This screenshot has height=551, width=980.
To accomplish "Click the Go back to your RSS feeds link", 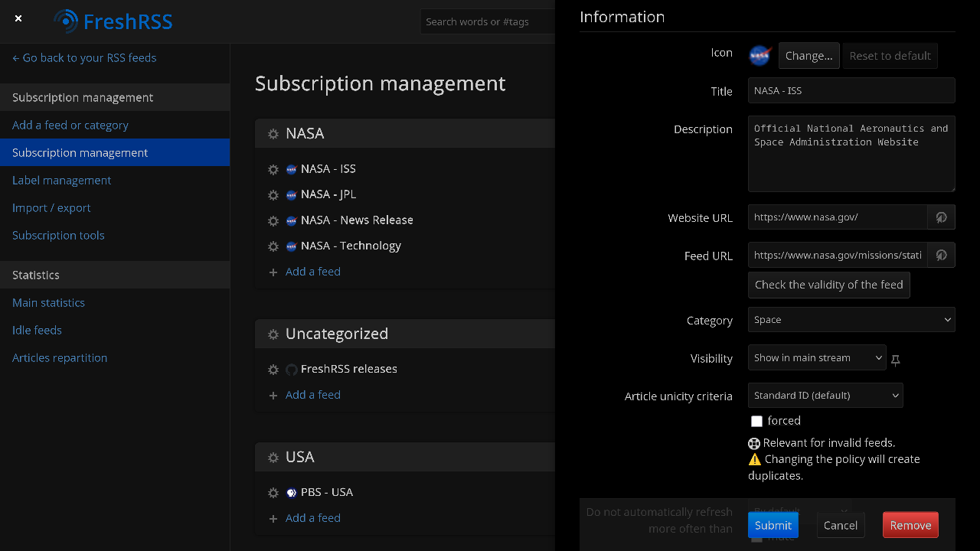I will tap(84, 57).
